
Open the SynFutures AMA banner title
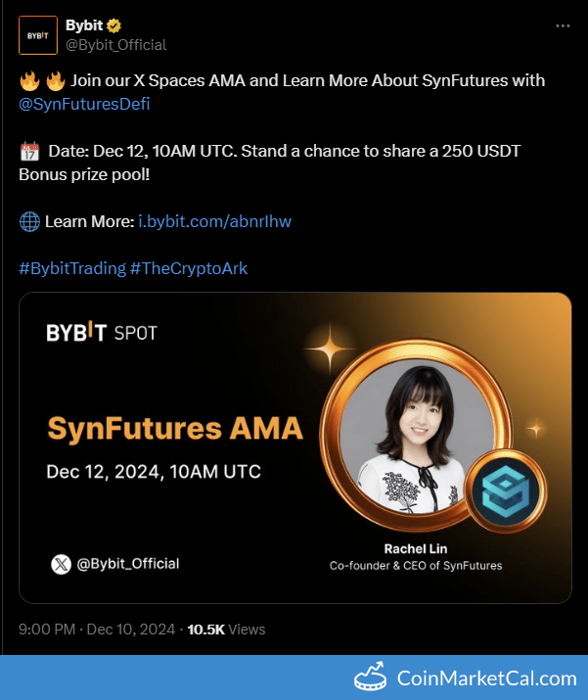(175, 429)
